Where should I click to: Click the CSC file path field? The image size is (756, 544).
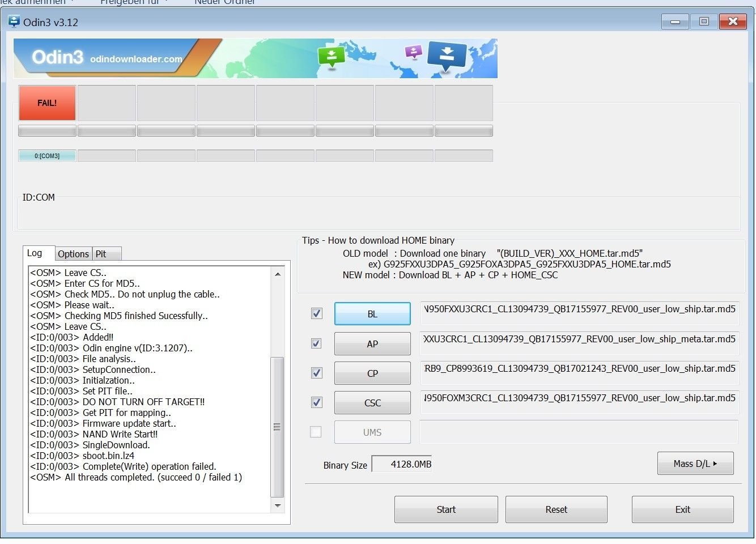tap(579, 403)
